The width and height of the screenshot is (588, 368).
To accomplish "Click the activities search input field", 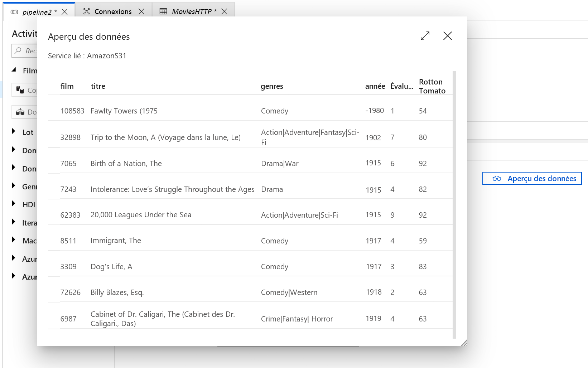I will pyautogui.click(x=25, y=51).
